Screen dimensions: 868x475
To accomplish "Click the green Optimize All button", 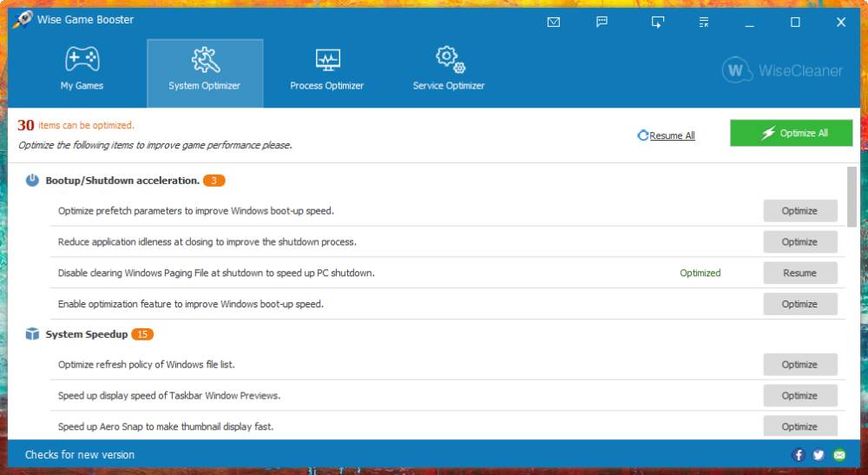I will click(791, 133).
